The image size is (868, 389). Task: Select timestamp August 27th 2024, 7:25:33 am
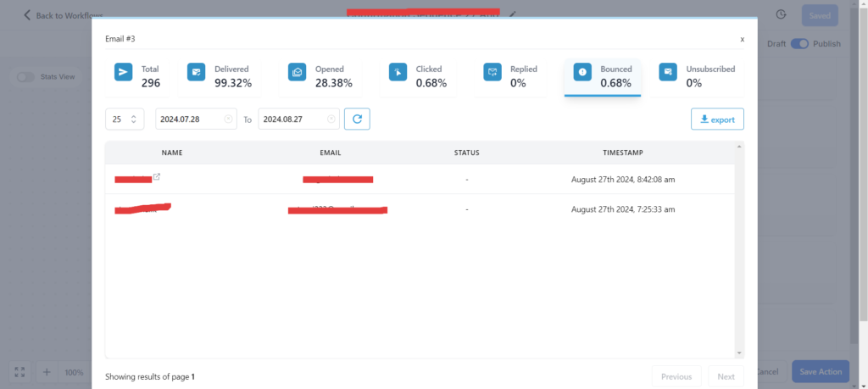pyautogui.click(x=623, y=209)
